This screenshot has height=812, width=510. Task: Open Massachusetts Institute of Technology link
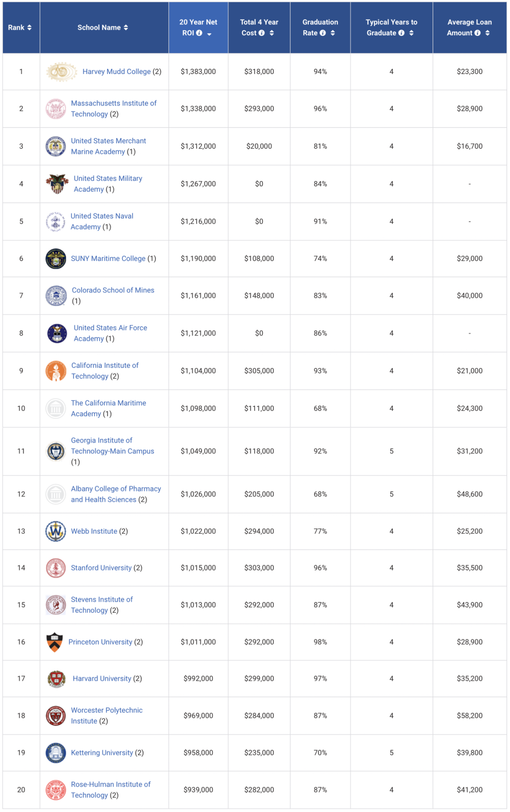[114, 109]
